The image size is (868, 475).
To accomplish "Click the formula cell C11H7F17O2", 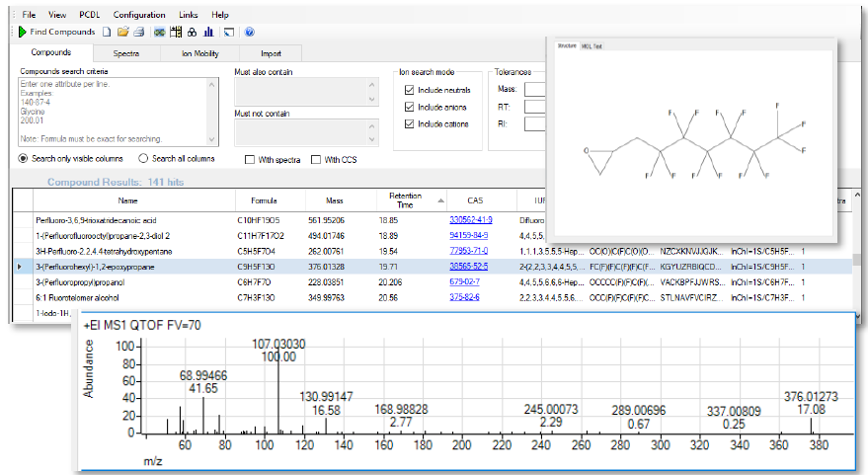I will pyautogui.click(x=260, y=236).
